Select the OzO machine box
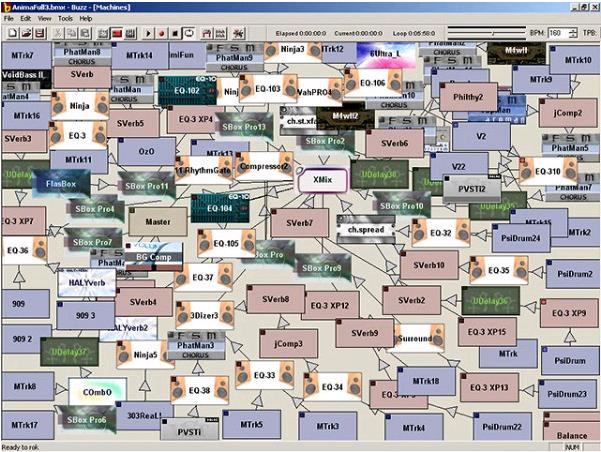The height and width of the screenshot is (452, 601). tap(145, 151)
